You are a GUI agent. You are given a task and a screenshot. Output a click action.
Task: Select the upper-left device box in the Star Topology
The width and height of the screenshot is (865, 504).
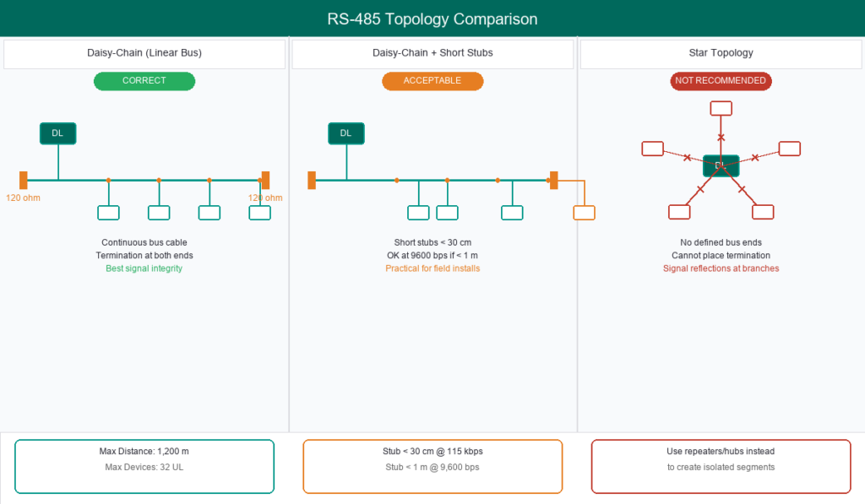653,149
